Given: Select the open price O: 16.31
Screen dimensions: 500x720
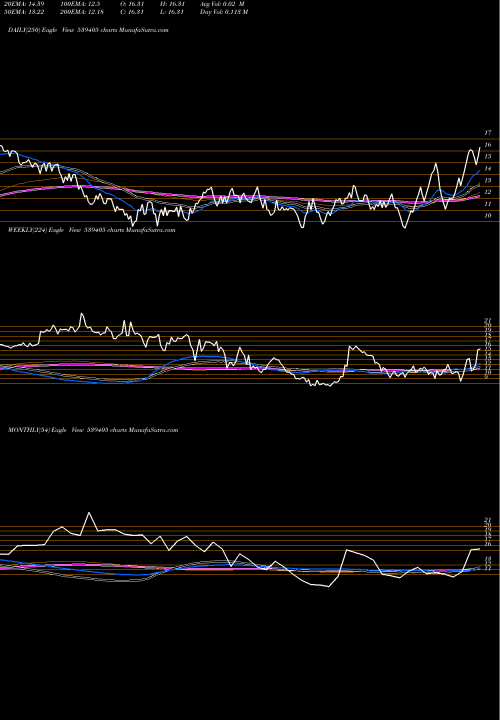Looking at the screenshot, I should point(130,4).
